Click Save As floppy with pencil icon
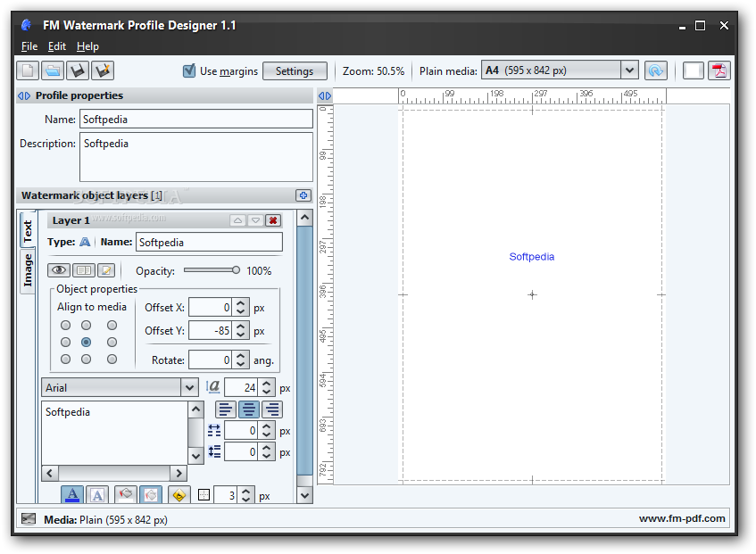This screenshot has width=756, height=554. point(103,70)
